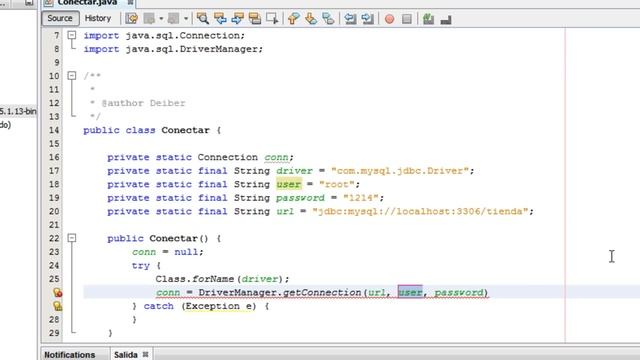
Task: Click the Find Selection magnifier icon
Action: point(202,18)
